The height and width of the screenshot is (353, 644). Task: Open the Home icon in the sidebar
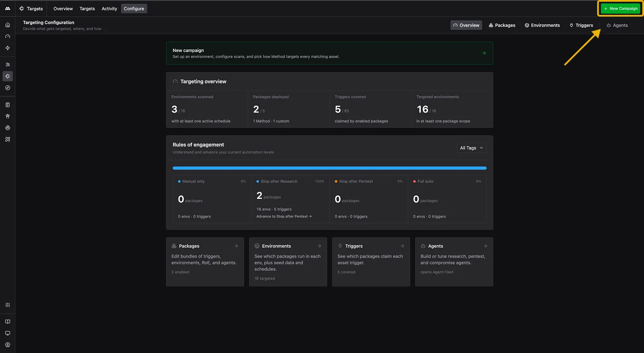click(x=8, y=25)
